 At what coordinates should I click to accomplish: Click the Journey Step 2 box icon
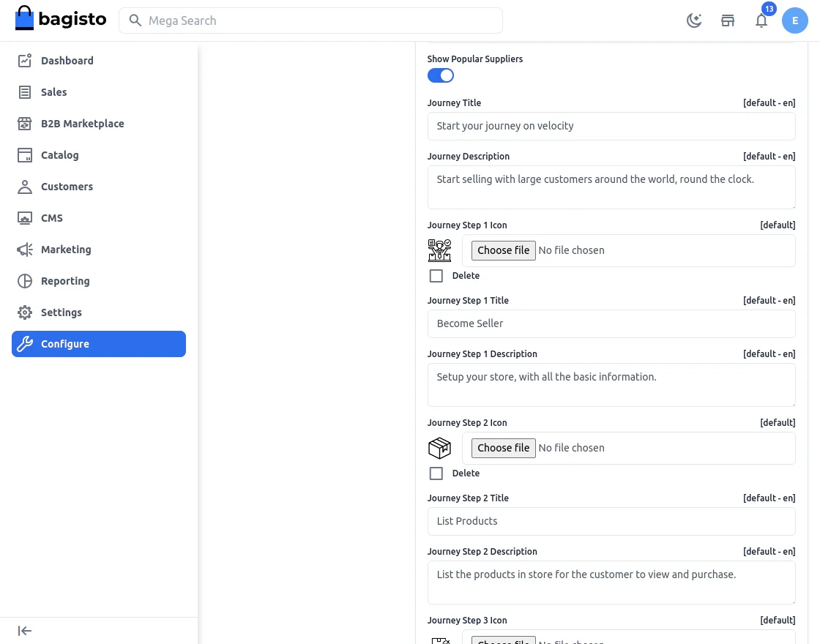click(x=440, y=448)
